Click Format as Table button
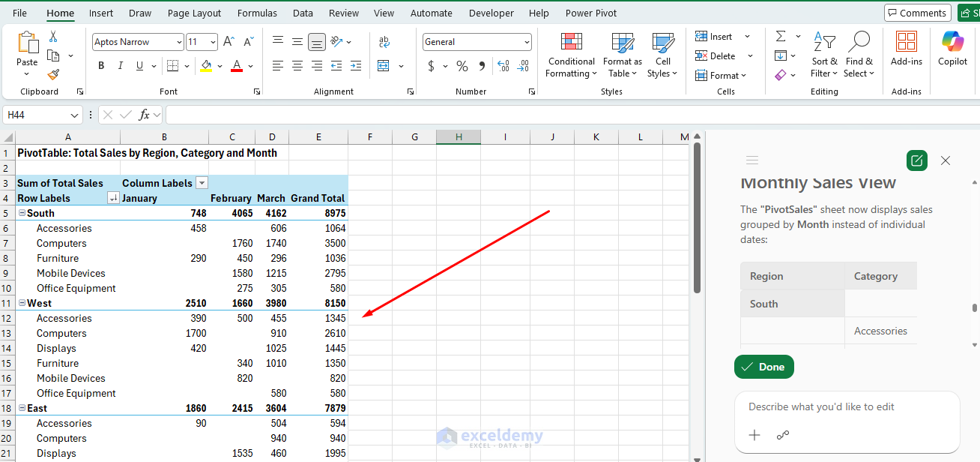The height and width of the screenshot is (462, 980). (622, 55)
